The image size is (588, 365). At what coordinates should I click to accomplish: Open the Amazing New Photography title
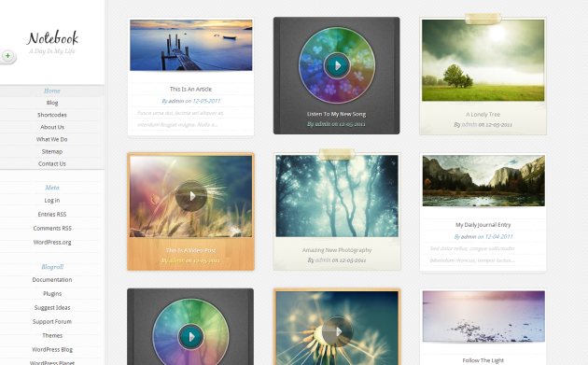point(337,250)
